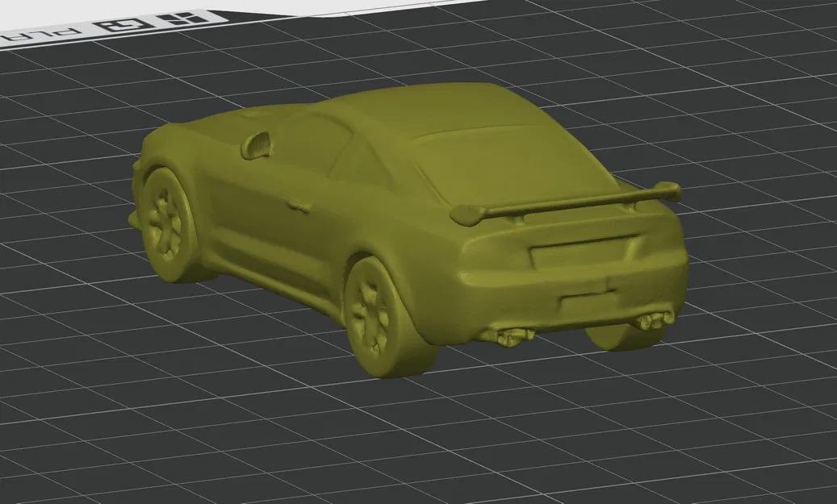837x504 pixels.
Task: Click the checkered alignment marker on the plate
Action: tap(183, 18)
